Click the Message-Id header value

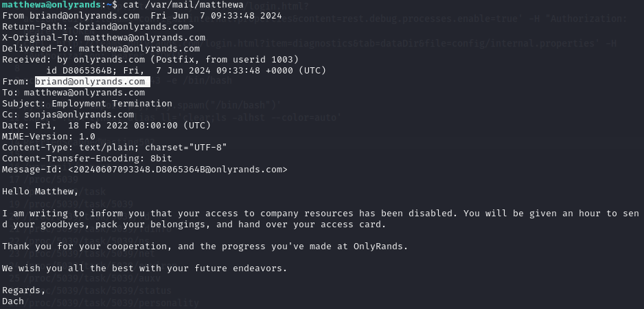177,170
